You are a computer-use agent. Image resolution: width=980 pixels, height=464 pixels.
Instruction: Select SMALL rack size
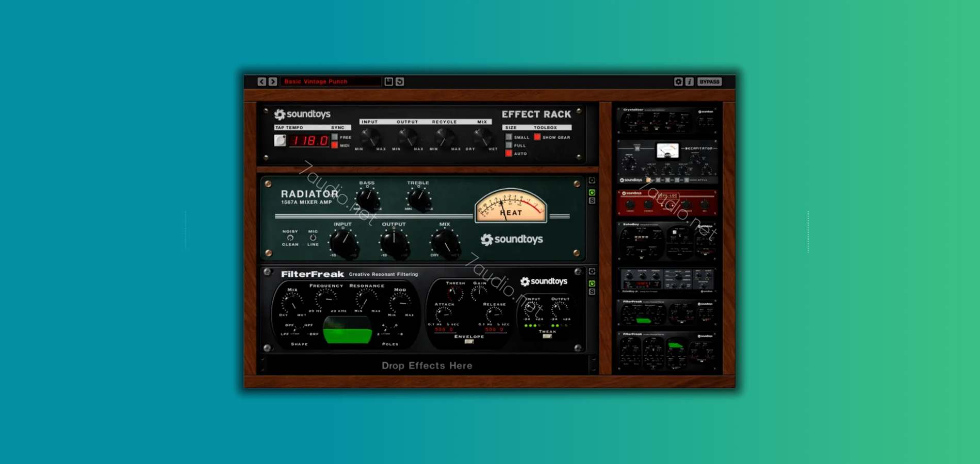509,137
